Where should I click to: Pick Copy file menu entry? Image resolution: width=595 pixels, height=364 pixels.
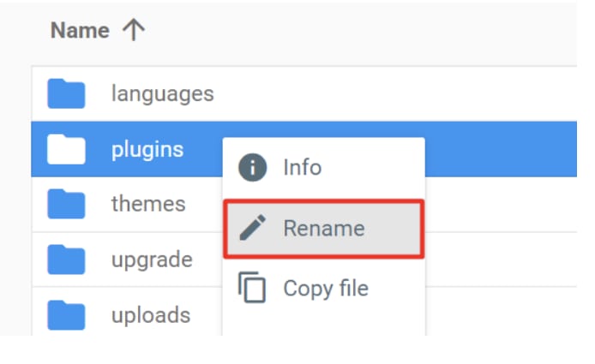coord(325,289)
